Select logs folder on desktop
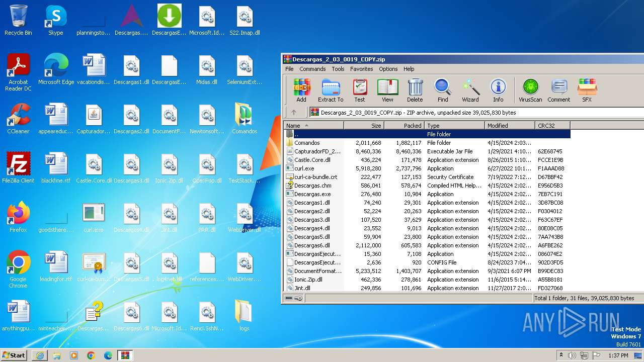644x362 pixels. click(x=245, y=316)
